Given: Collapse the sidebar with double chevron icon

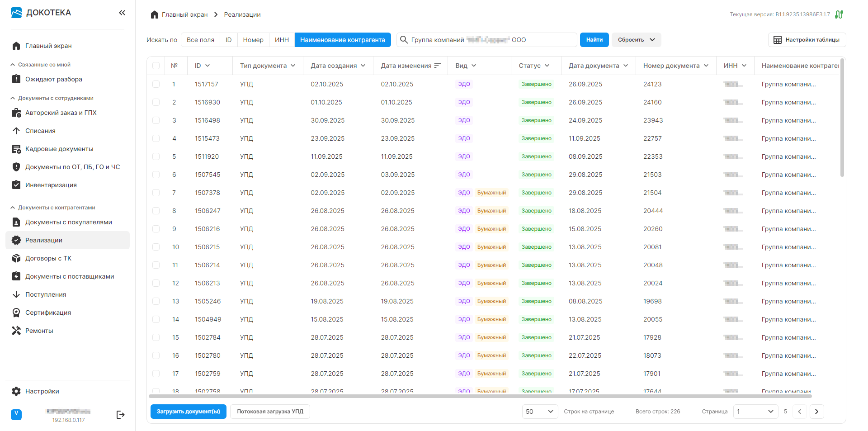Looking at the screenshot, I should (122, 13).
